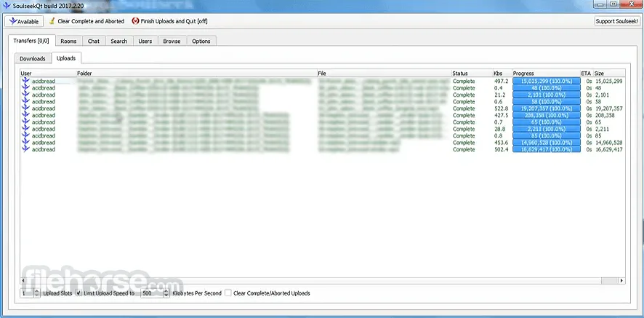Click the 16,629,417 (100.0%) progress bar
The height and width of the screenshot is (318, 644).
[x=547, y=149]
